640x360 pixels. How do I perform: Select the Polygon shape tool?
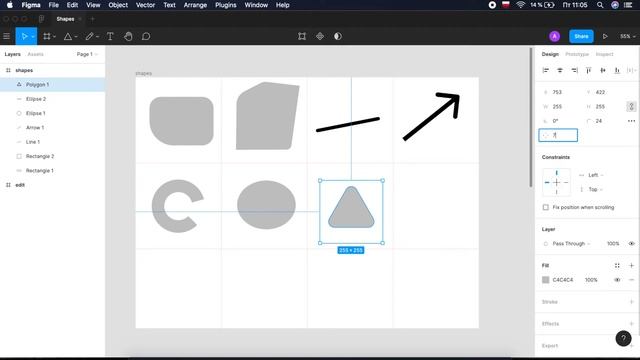point(68,36)
